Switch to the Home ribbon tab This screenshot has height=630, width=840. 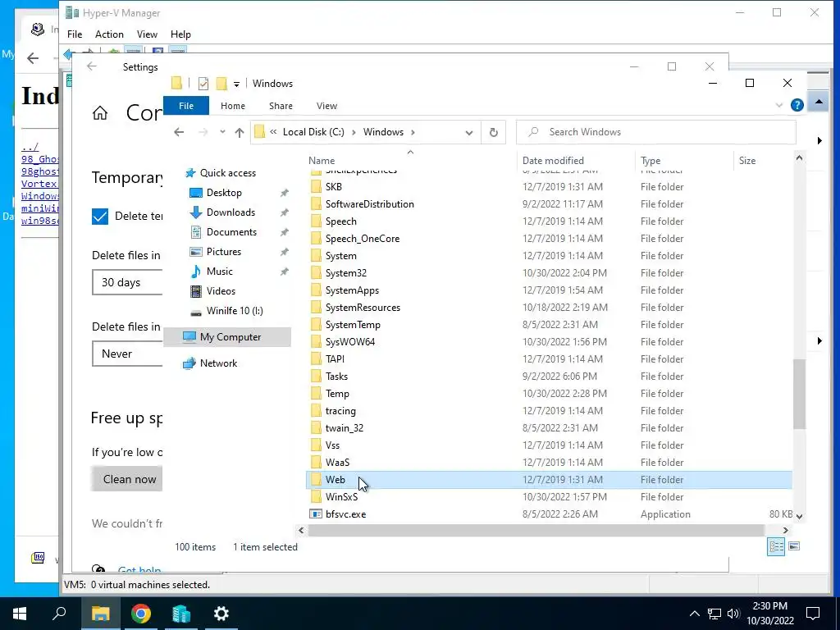coord(232,106)
